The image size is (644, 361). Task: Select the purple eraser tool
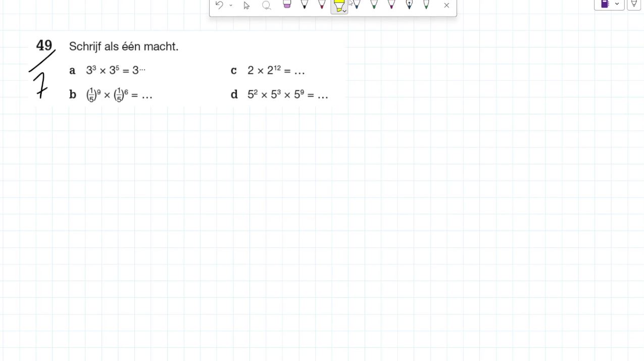287,4
